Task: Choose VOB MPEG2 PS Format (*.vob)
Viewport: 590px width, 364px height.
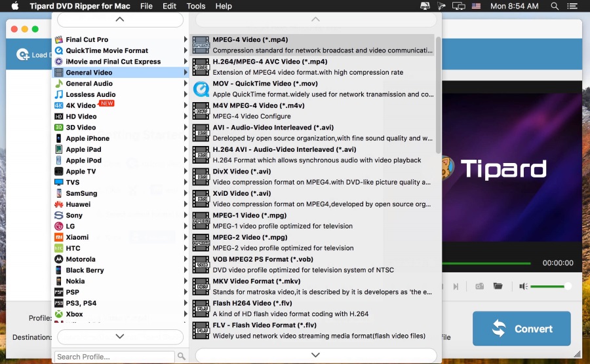Action: click(x=313, y=265)
